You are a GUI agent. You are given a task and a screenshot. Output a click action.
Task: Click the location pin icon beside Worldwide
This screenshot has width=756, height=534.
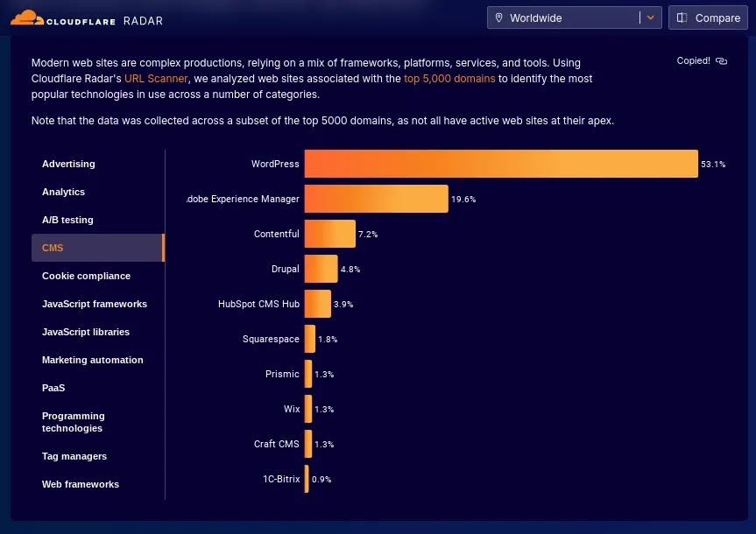499,18
